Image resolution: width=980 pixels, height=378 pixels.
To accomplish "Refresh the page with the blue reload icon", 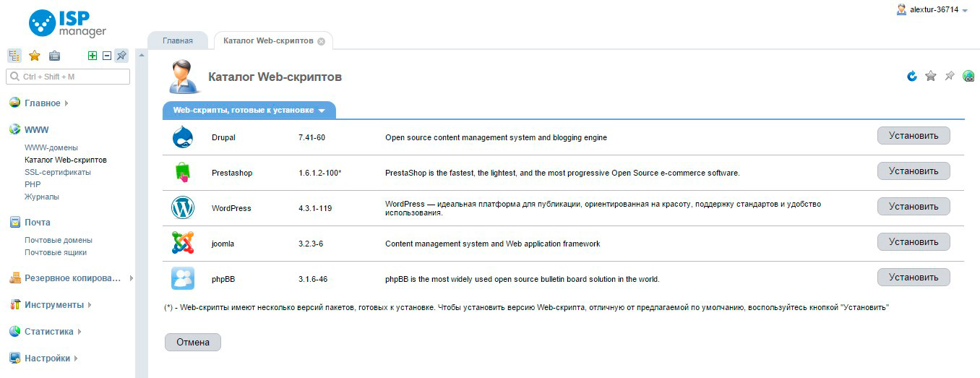I will [912, 76].
